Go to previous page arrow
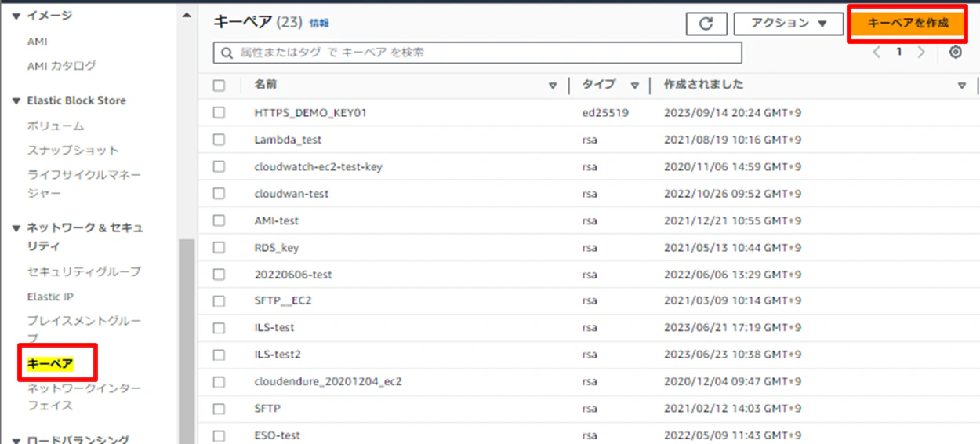Image resolution: width=980 pixels, height=444 pixels. click(877, 53)
